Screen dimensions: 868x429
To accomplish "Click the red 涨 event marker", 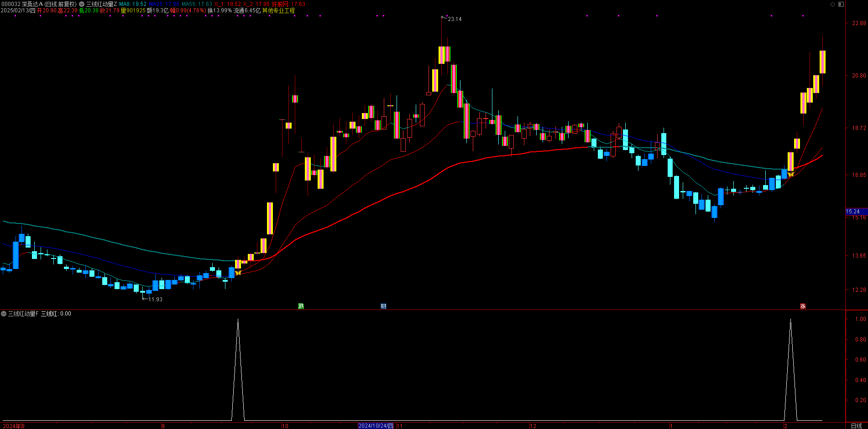I will (803, 306).
